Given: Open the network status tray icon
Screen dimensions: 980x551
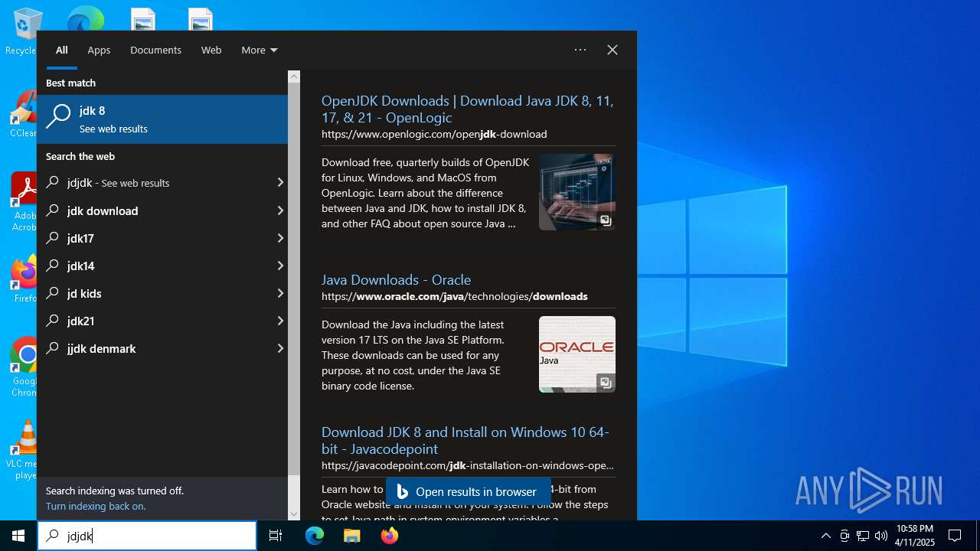Looking at the screenshot, I should point(863,536).
